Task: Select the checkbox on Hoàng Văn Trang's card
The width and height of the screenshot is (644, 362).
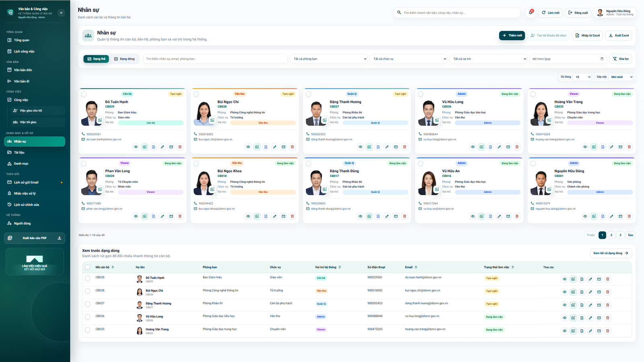Action: pos(533,94)
